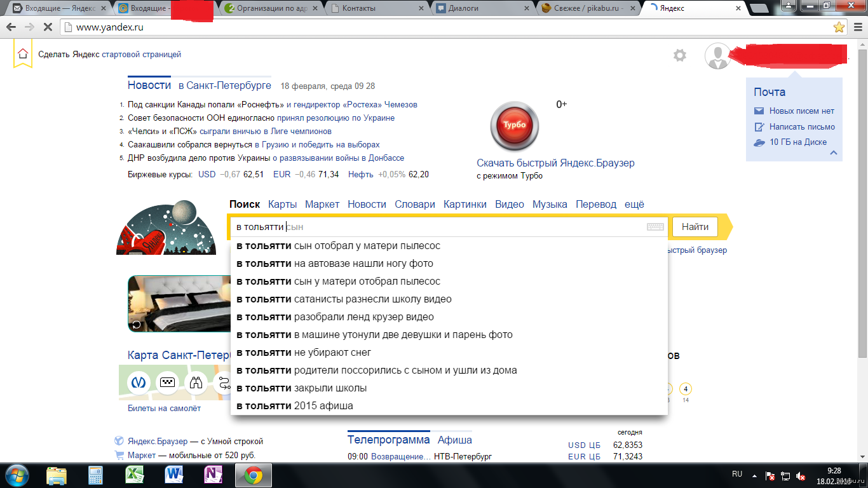Go back with the browser back arrow
Image resolution: width=868 pixels, height=488 pixels.
click(x=11, y=27)
